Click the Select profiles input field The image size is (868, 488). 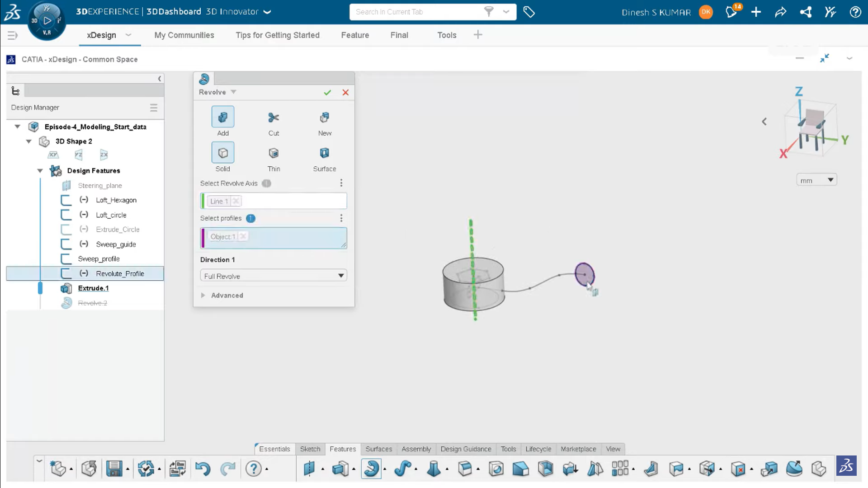point(274,238)
